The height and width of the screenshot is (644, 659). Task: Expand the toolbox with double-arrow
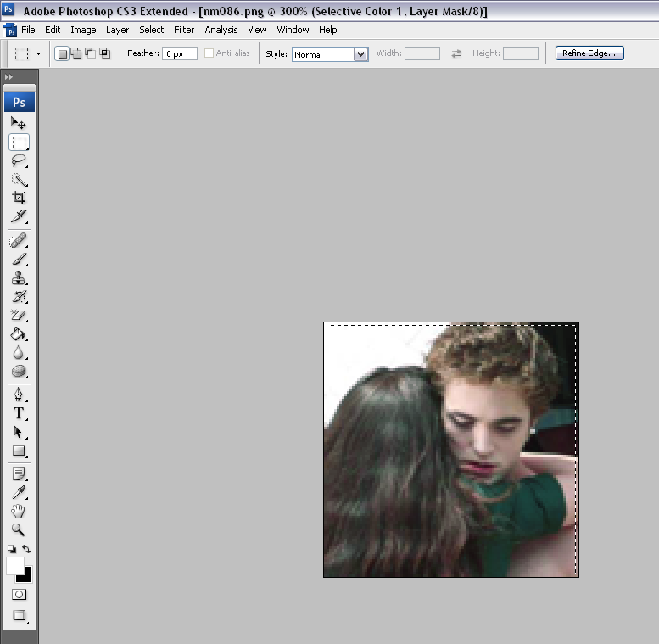click(8, 77)
